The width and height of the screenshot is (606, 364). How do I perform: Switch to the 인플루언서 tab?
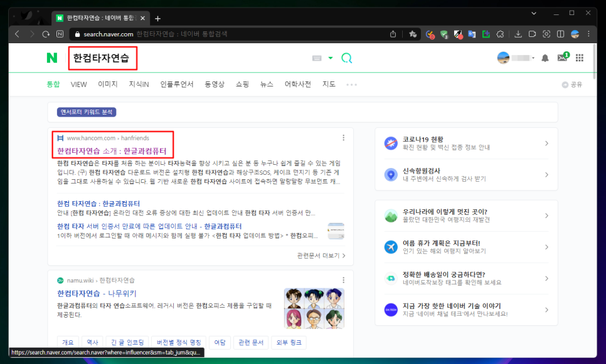[x=177, y=84]
